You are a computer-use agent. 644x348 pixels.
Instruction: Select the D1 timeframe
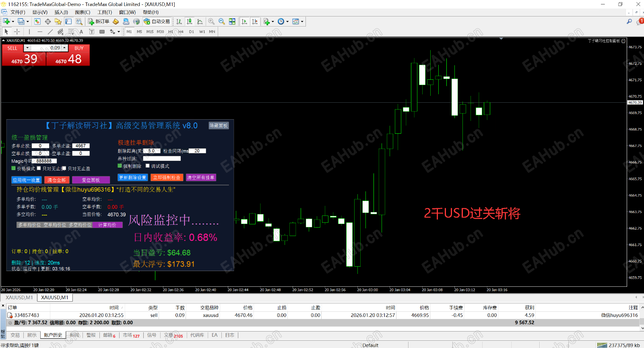[192, 32]
